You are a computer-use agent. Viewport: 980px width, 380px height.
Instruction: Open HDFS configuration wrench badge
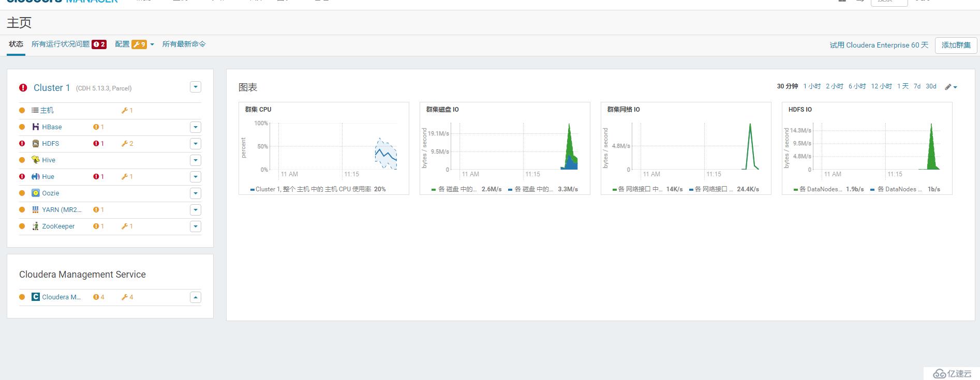[127, 143]
